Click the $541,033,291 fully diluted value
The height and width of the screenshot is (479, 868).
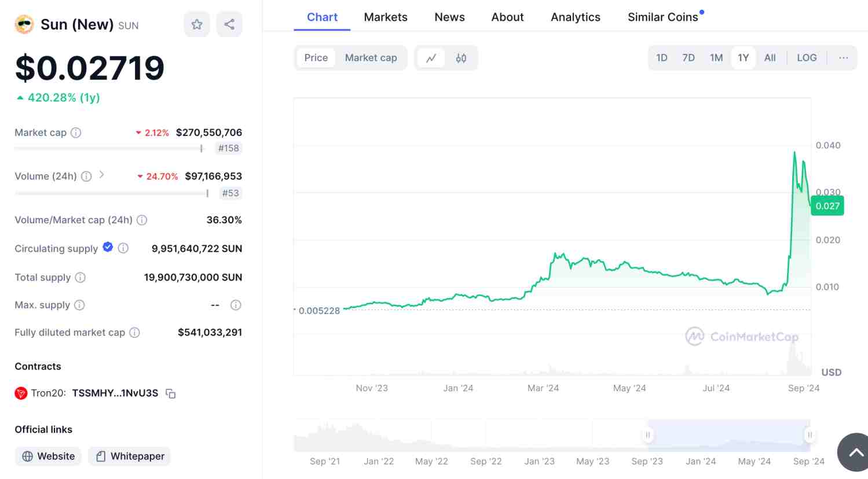210,333
